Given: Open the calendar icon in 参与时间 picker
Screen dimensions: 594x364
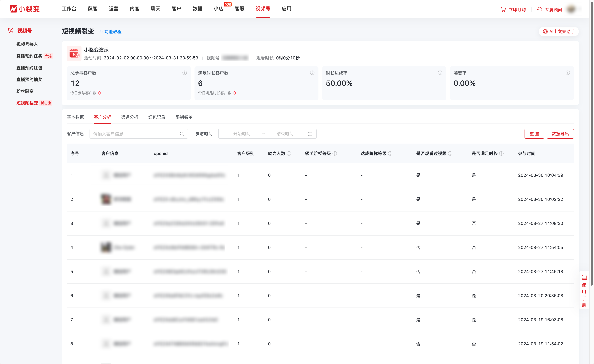Looking at the screenshot, I should click(x=310, y=134).
